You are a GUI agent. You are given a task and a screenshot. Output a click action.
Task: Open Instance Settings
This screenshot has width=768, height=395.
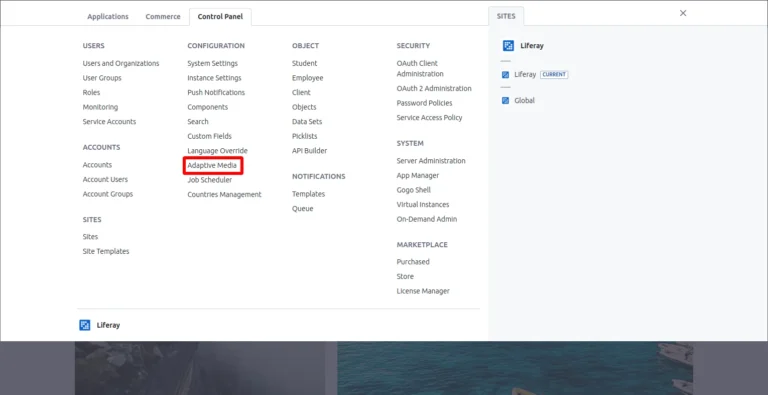tap(214, 78)
